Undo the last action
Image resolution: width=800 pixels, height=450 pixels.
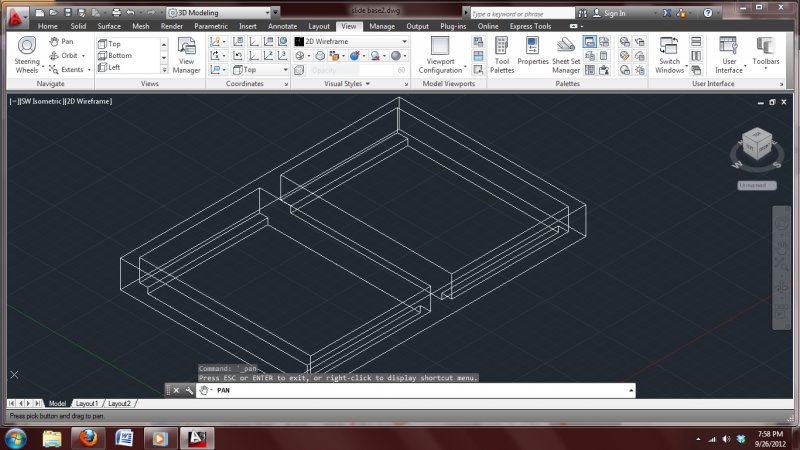(x=131, y=13)
